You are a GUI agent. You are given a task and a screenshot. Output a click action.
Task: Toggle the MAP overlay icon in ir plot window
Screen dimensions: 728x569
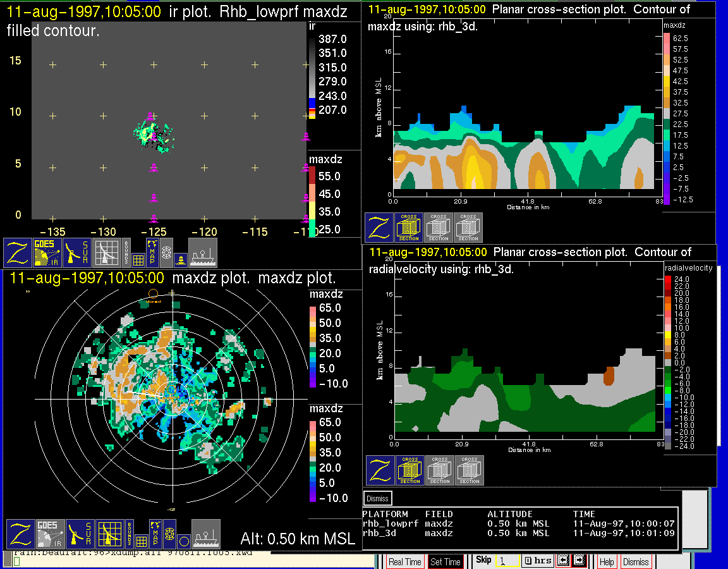(152, 253)
